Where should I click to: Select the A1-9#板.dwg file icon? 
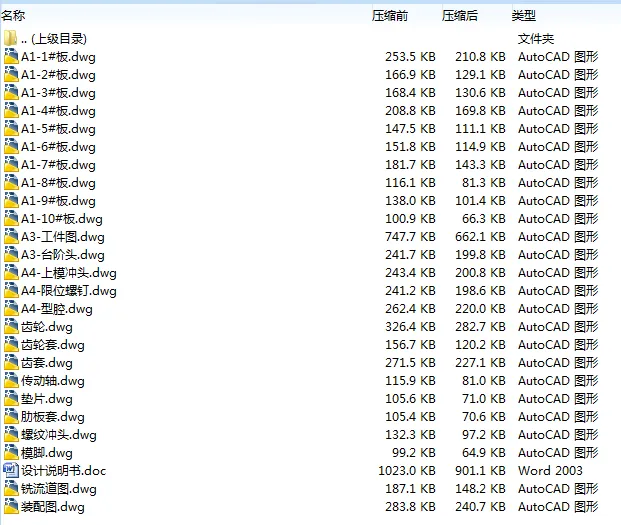(11, 201)
